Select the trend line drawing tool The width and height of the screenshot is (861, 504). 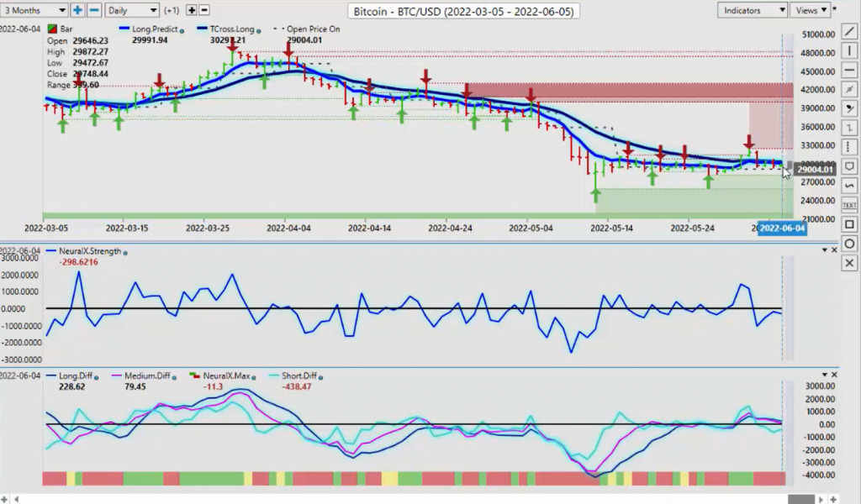[849, 33]
